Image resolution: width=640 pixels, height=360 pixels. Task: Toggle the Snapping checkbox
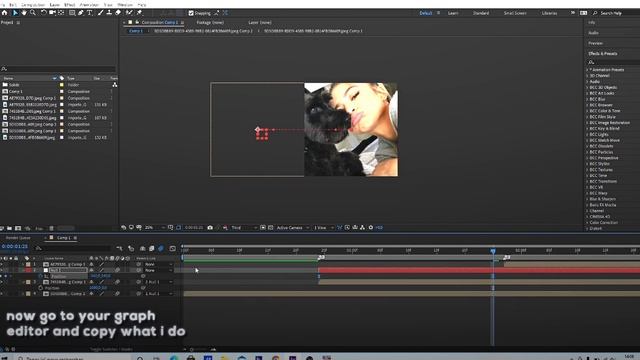191,13
